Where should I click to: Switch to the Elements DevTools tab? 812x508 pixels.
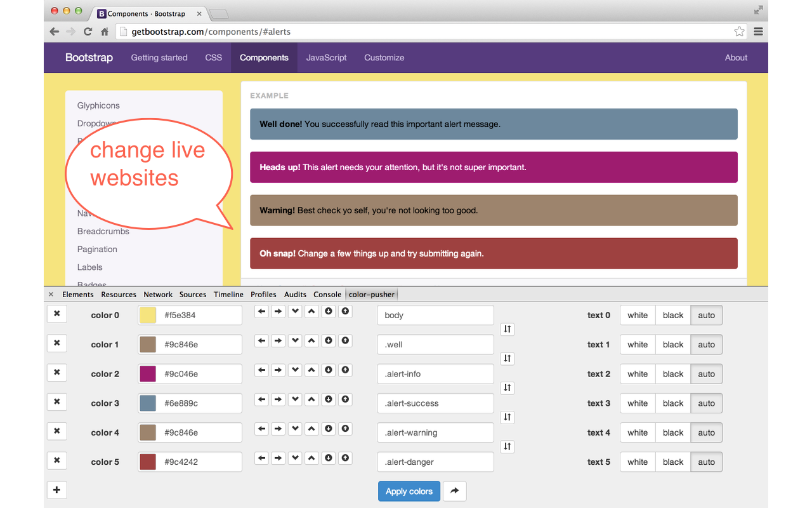[77, 295]
